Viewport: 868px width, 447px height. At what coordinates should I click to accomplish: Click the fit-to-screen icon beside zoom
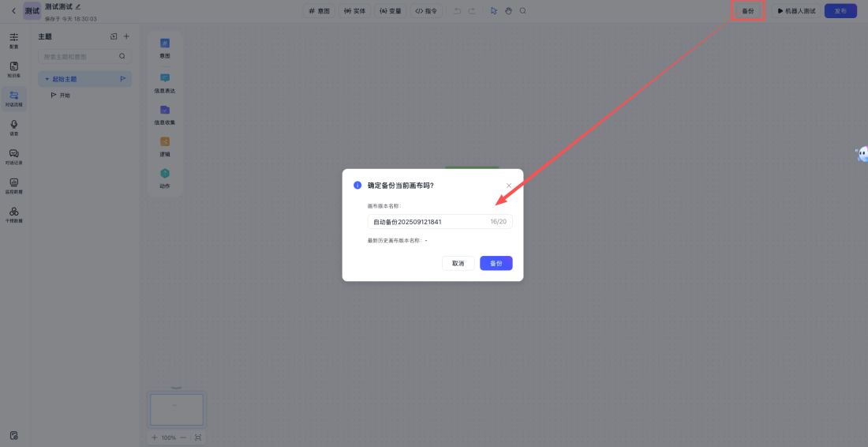coord(198,438)
